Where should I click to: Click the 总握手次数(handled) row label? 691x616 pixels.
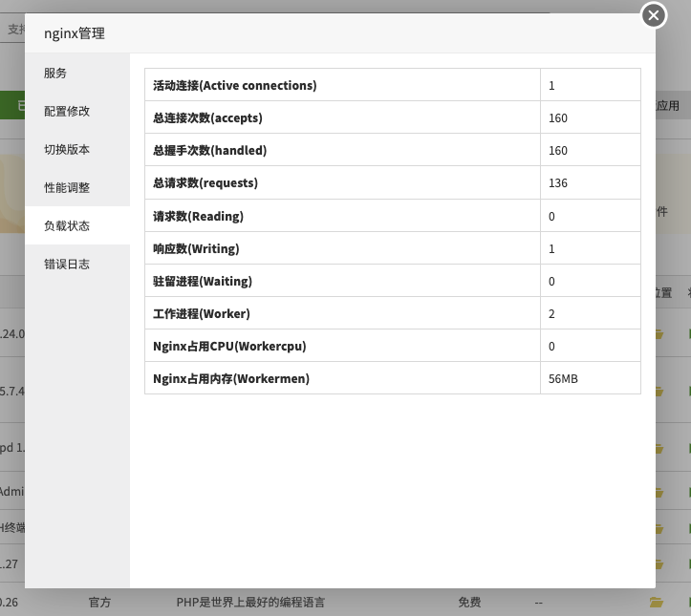tap(209, 151)
